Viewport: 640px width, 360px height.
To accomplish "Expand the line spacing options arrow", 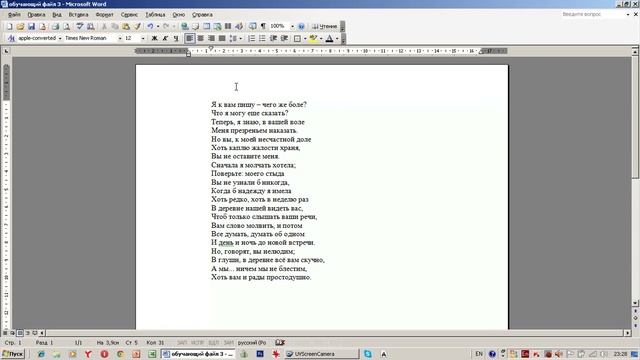I will [x=240, y=38].
